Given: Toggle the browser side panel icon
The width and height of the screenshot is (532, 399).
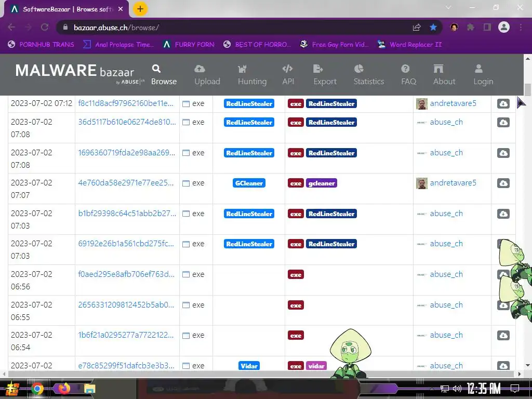Looking at the screenshot, I should (487, 27).
